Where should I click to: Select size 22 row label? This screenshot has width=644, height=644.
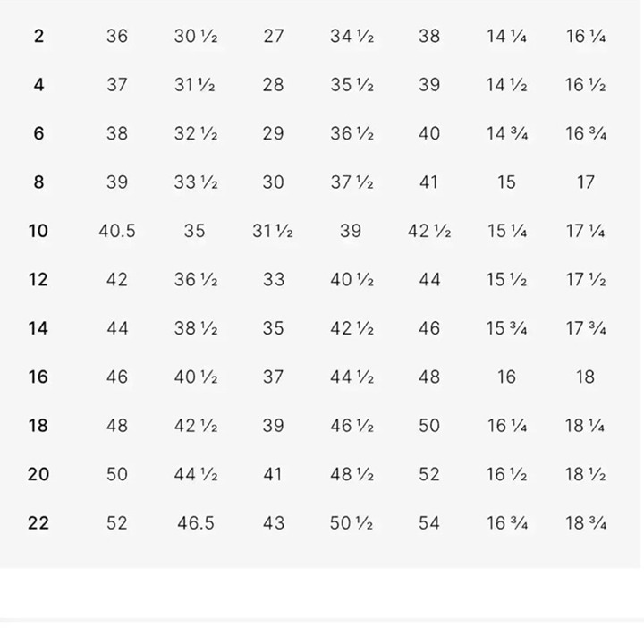tap(38, 523)
